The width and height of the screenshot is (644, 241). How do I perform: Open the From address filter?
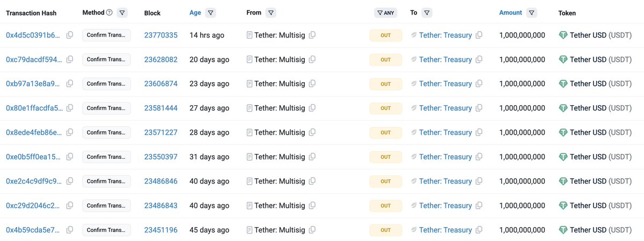271,13
